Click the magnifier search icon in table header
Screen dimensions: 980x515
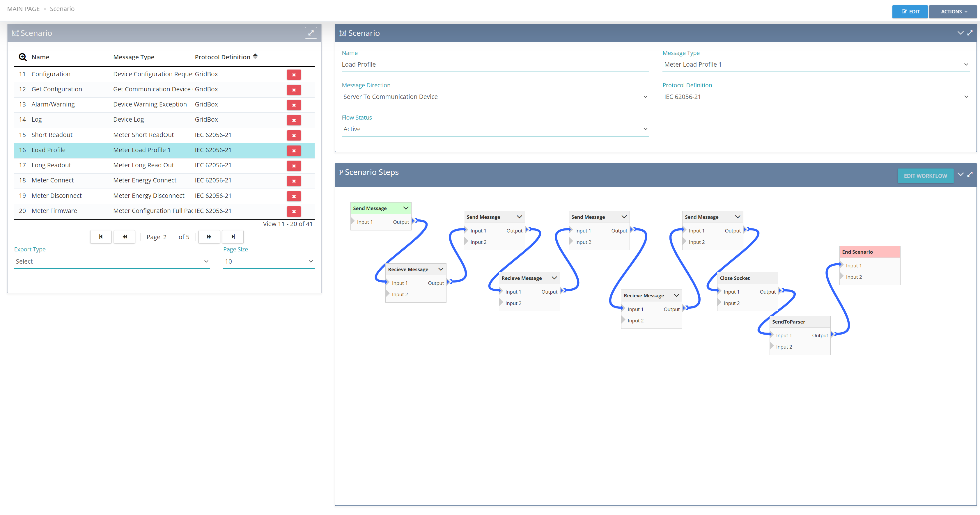pos(23,57)
